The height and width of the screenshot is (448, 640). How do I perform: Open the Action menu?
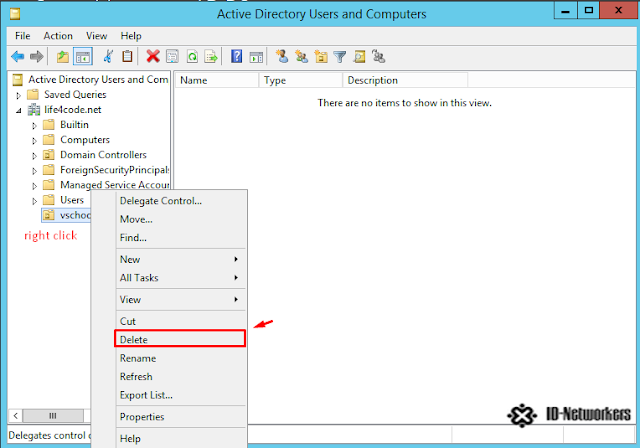[58, 36]
